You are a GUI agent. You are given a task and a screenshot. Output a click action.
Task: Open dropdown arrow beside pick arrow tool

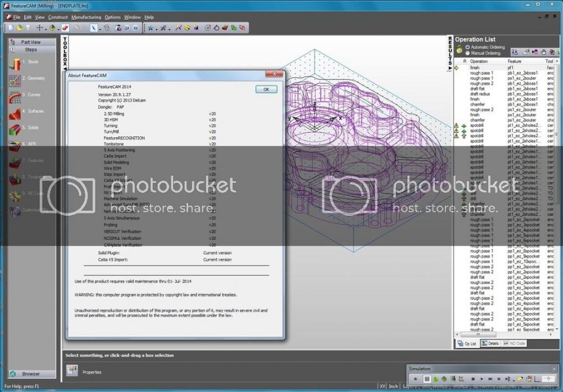coord(100,28)
